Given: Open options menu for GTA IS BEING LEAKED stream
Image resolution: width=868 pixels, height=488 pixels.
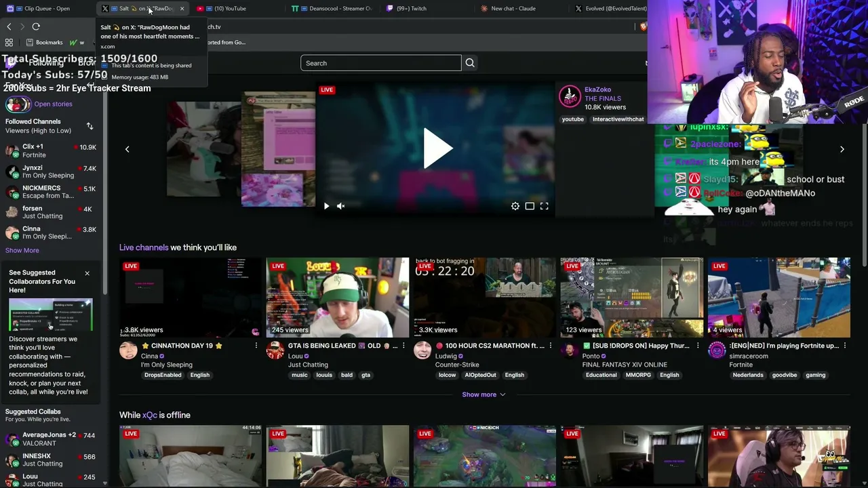Looking at the screenshot, I should point(403,346).
